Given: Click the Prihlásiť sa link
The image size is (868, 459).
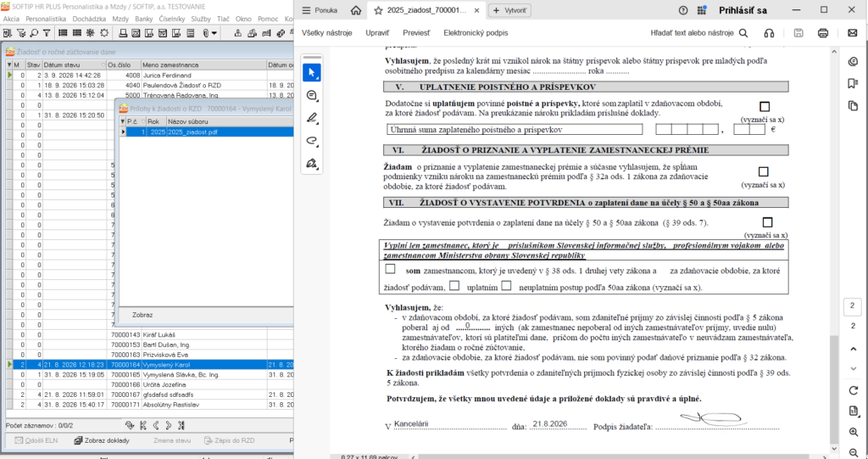Looking at the screenshot, I should (x=742, y=10).
